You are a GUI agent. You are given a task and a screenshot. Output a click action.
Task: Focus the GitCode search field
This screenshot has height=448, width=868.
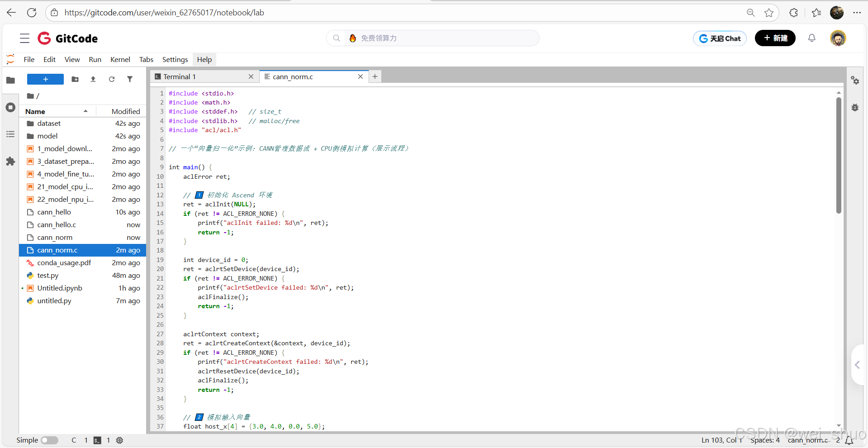tap(433, 38)
